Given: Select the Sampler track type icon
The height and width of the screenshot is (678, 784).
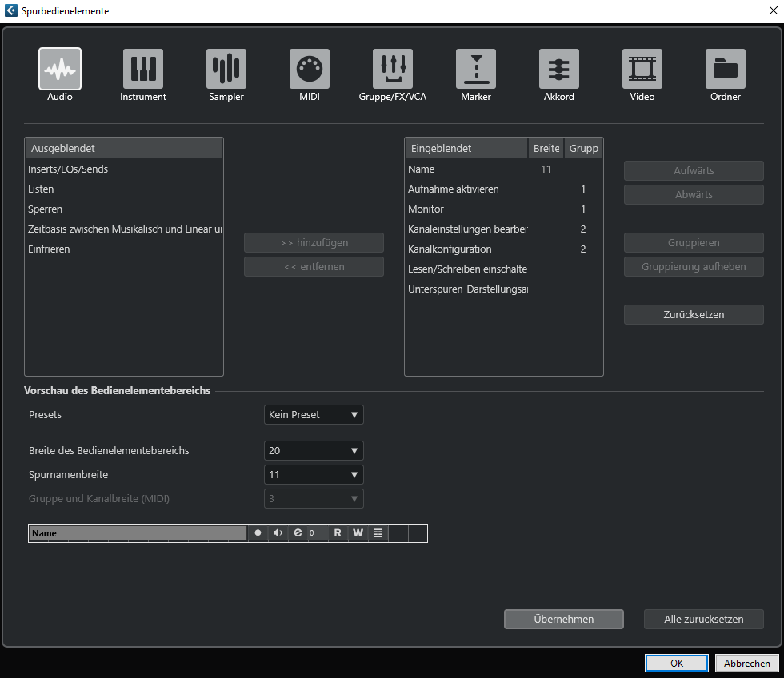Looking at the screenshot, I should 226,70.
